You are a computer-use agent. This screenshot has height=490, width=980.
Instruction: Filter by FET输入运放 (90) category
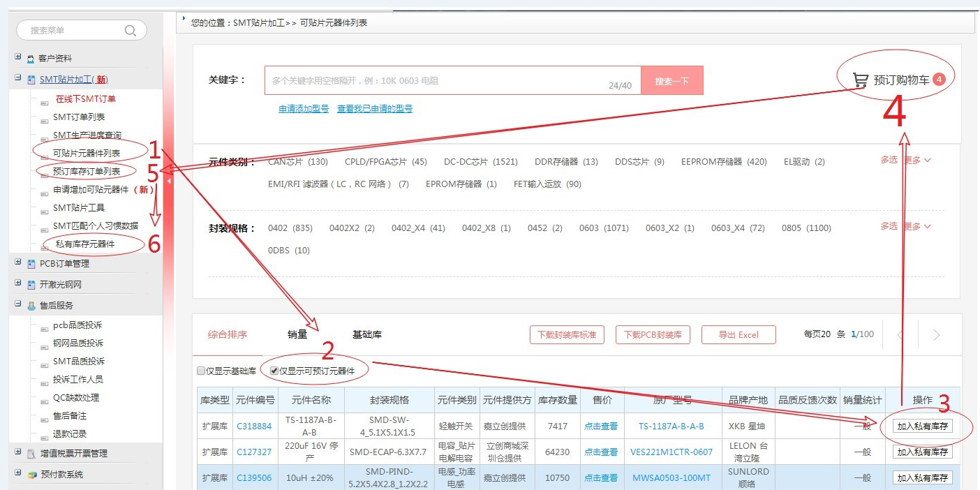point(547,184)
